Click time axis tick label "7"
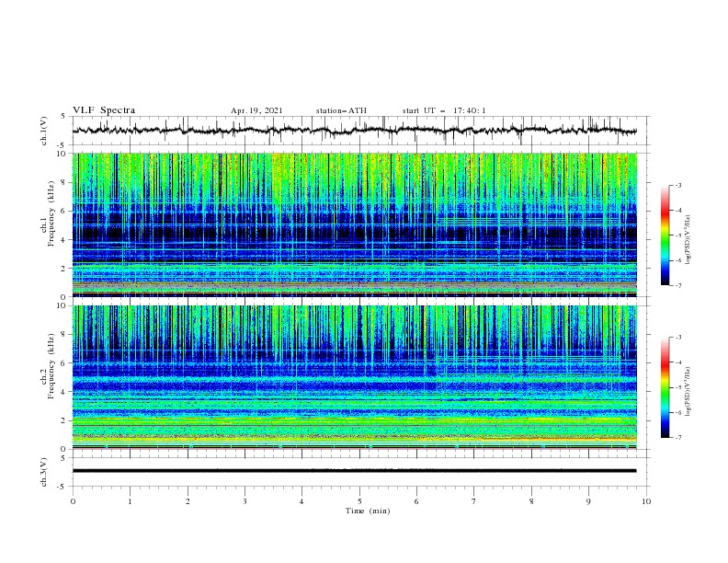Image resolution: width=728 pixels, height=563 pixels. tap(474, 501)
